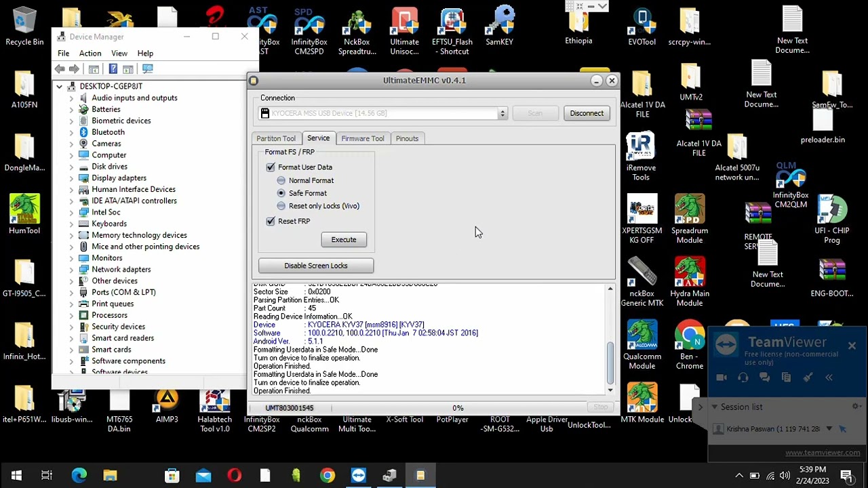Launch the AIMP3 desktop shortcut

(167, 407)
